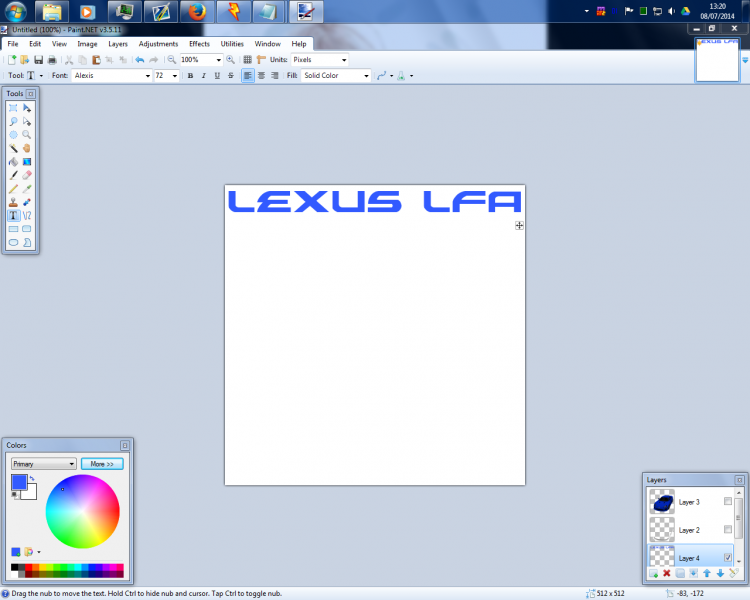Open the Font Alexis dropdown
750x600 pixels.
click(147, 76)
